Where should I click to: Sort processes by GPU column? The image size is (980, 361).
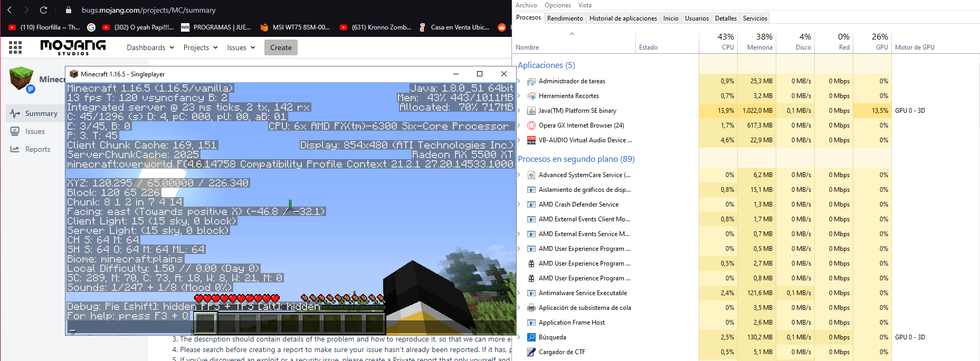click(872, 42)
